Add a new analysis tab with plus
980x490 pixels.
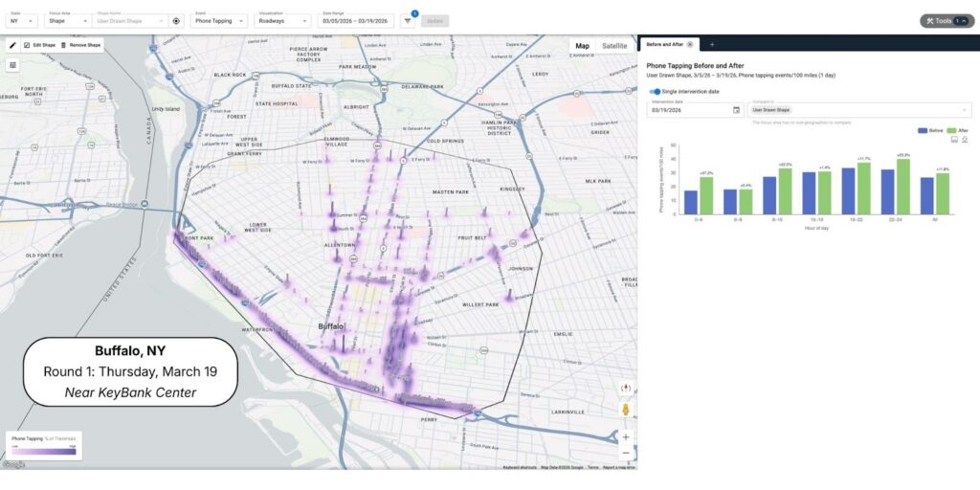(711, 45)
